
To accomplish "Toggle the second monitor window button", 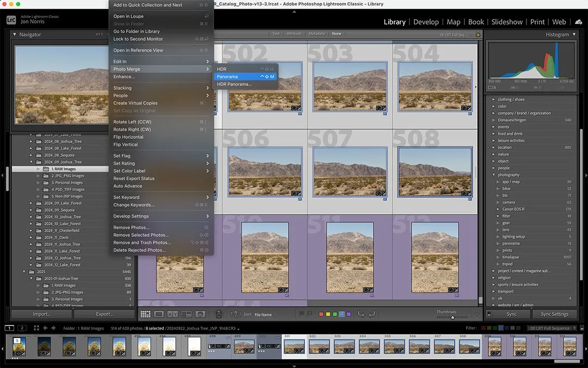I will (22, 328).
